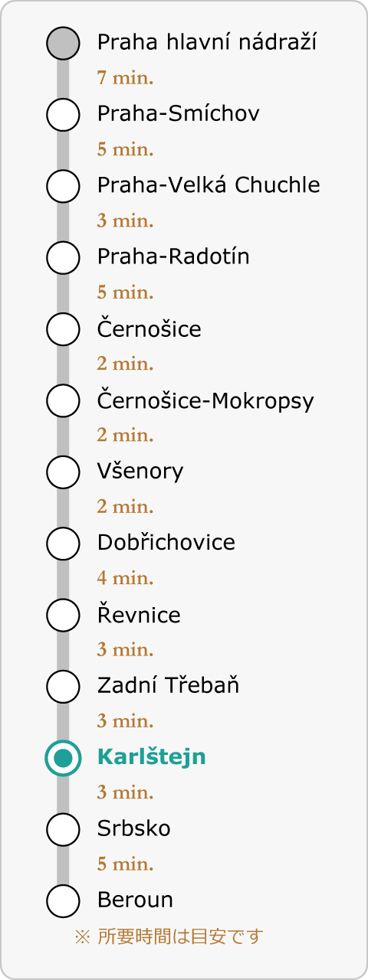
Task: Click the Zadní Třebaň station circle
Action: (63, 686)
